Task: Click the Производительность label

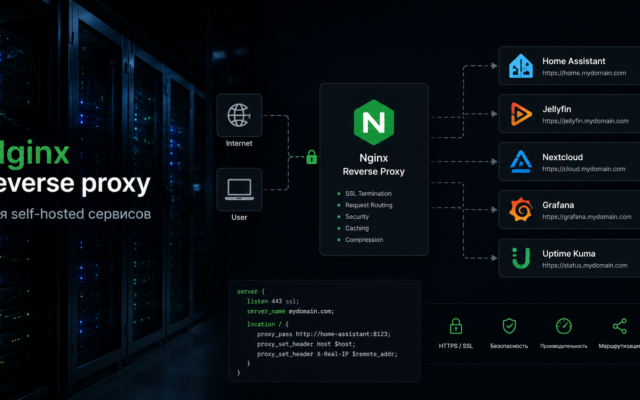Action: 564,346
